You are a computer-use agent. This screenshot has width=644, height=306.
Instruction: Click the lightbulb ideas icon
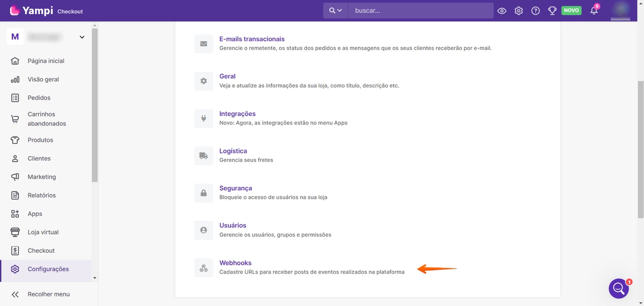tap(552, 10)
